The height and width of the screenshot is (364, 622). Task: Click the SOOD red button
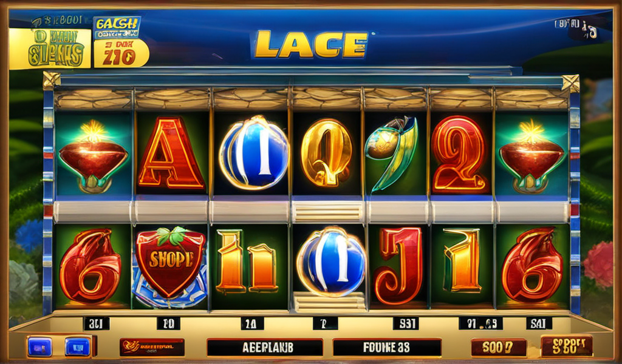click(499, 348)
